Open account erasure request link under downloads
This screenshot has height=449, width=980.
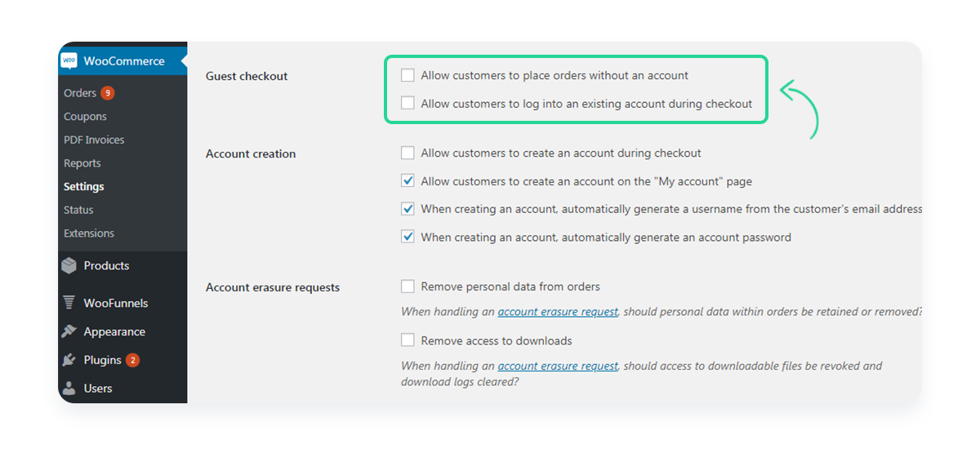coord(558,366)
